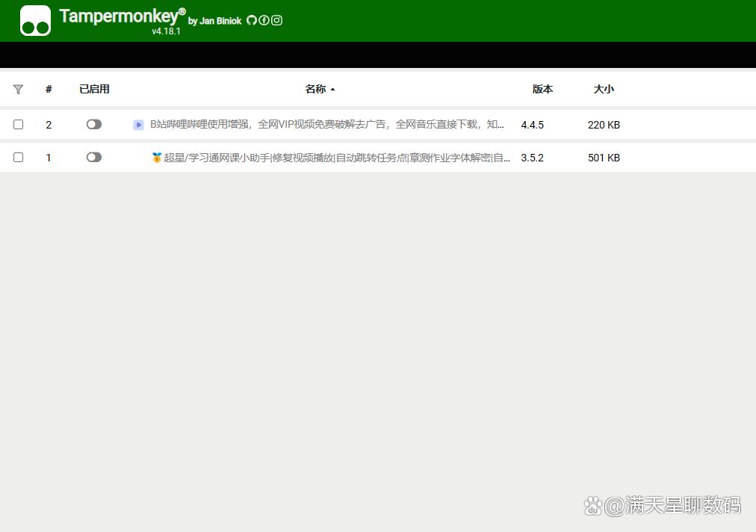Enable the 超星/学习通 script toggle

94,157
